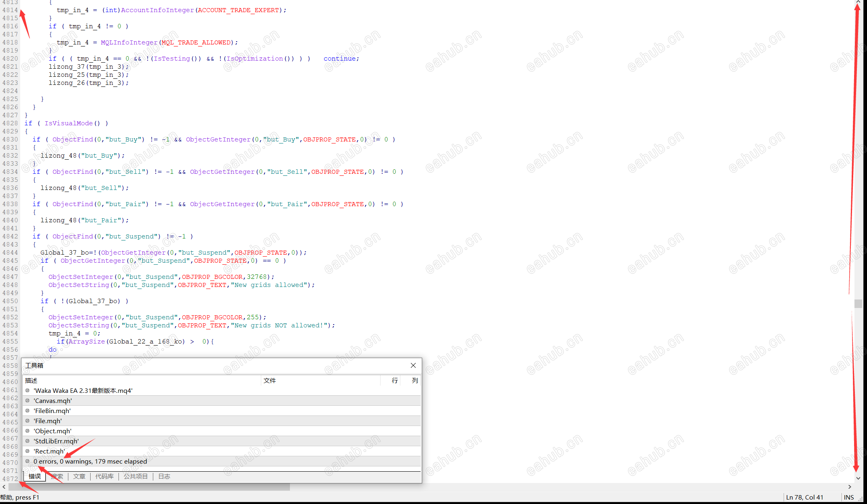Click the horizontal scrollbar right arrow
Screen dimensions: 867x504
(850, 487)
